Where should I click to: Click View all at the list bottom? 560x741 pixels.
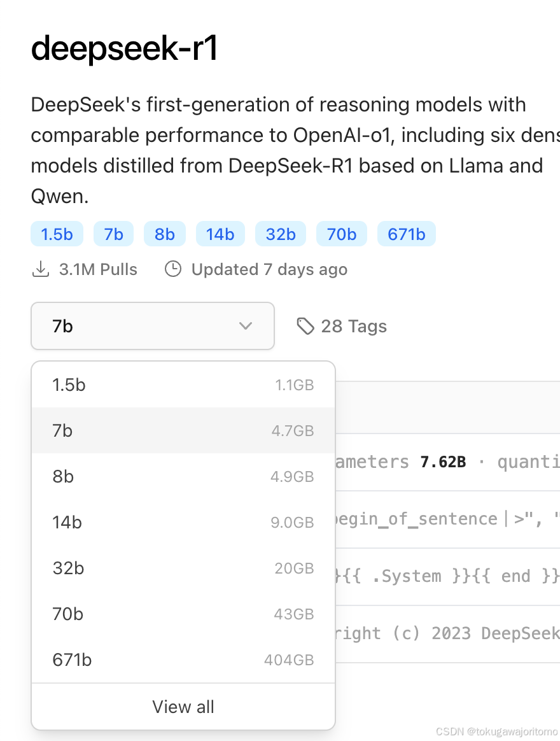183,707
